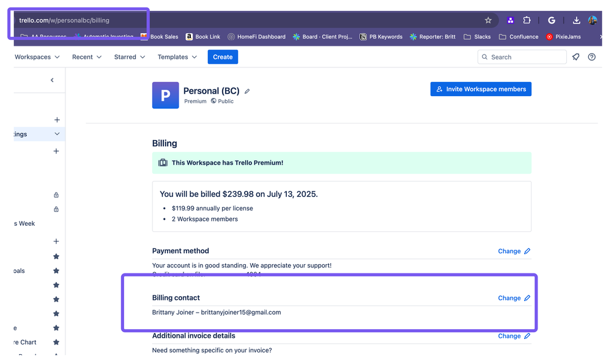This screenshot has width=611, height=364.
Task: Click the plus icon directly above the settings row
Action: [x=57, y=120]
